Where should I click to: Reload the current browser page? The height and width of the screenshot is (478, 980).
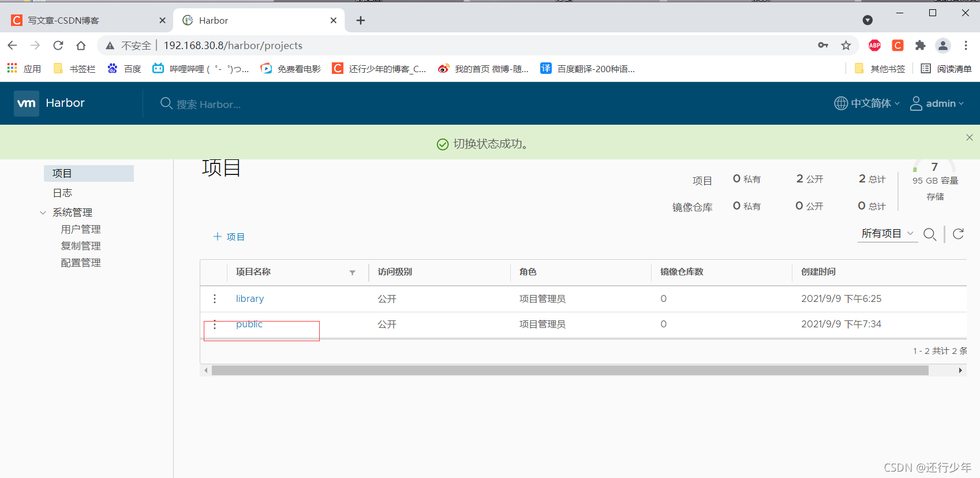click(58, 45)
